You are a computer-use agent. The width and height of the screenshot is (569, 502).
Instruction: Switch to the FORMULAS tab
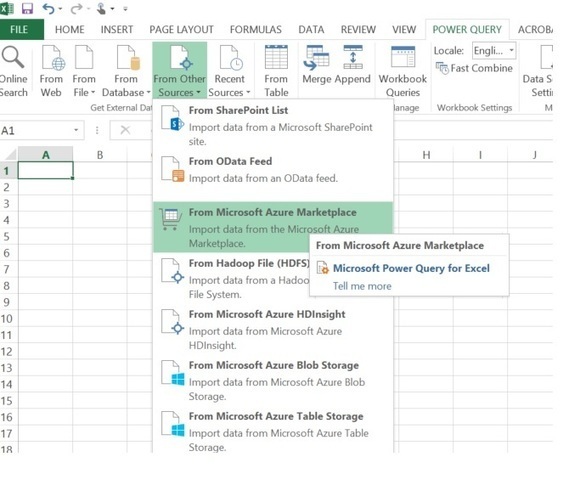tap(256, 29)
